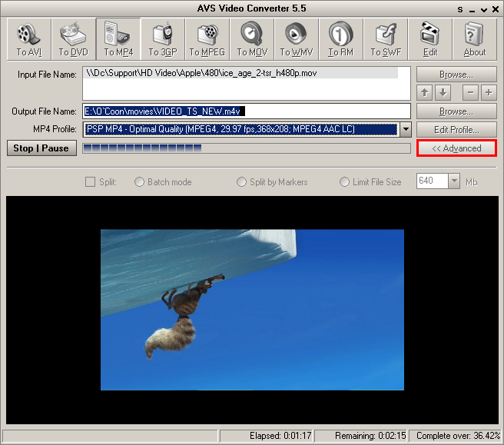
Task: Click the conversion progress bar
Action: 247,148
